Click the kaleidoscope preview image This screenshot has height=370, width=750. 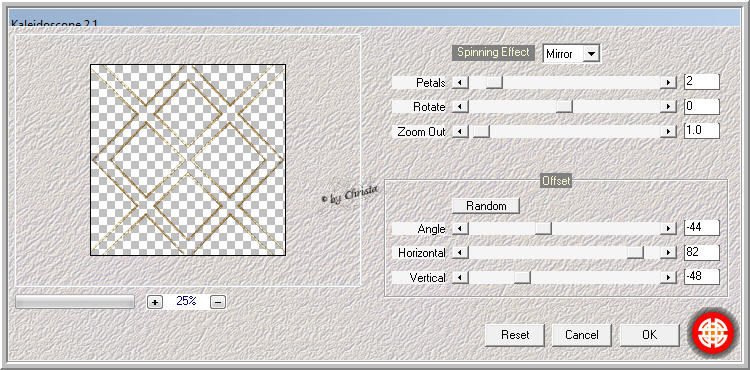click(188, 160)
